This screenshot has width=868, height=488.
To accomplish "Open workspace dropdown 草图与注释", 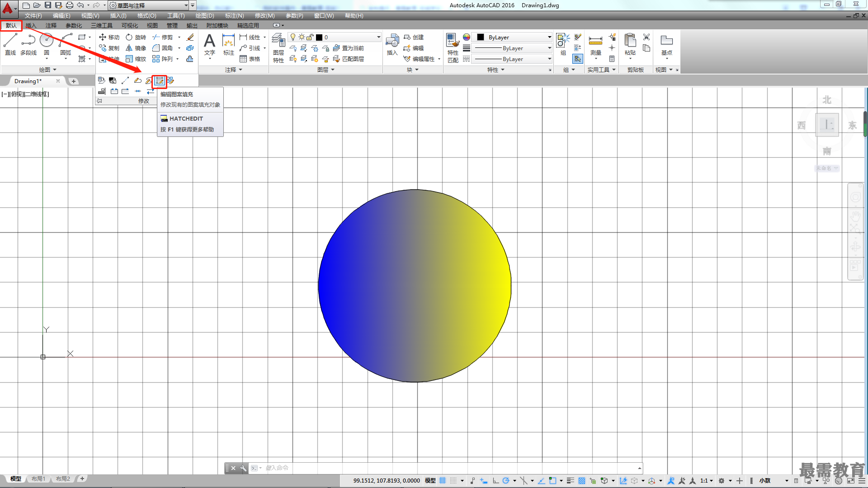I will pos(149,5).
